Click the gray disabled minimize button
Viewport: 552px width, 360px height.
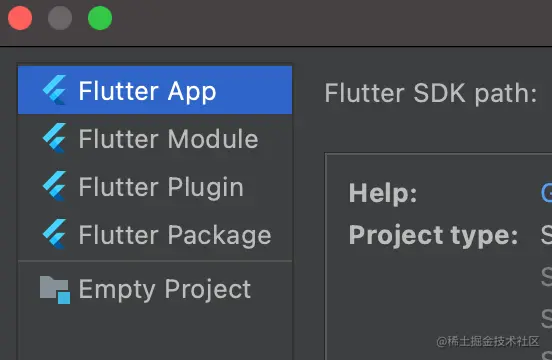60,18
